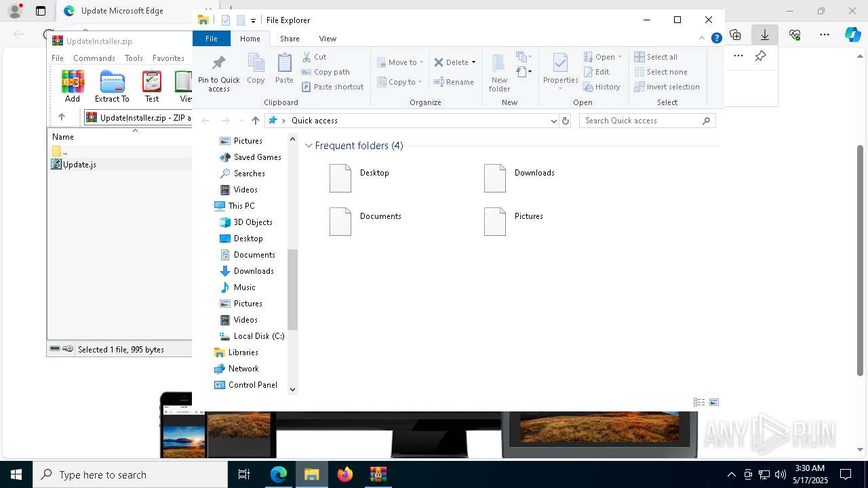Image resolution: width=868 pixels, height=488 pixels.
Task: Select Home ribbon tab
Action: tap(250, 39)
